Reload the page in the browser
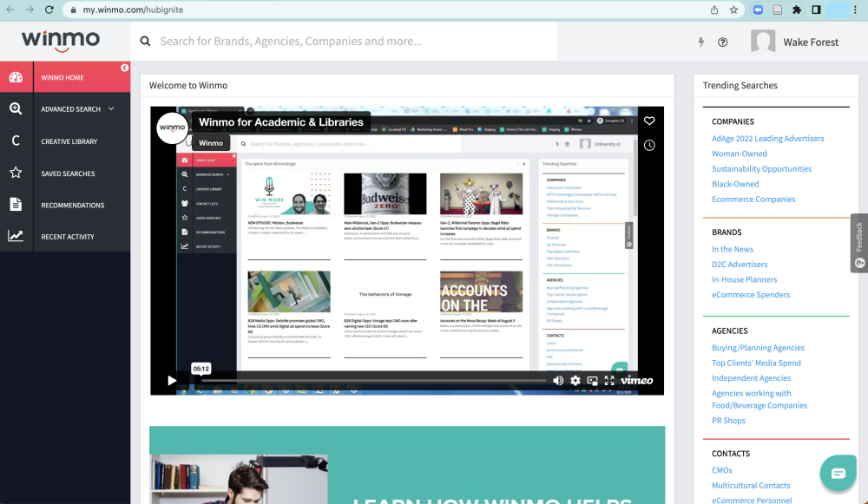868x504 pixels. (49, 10)
